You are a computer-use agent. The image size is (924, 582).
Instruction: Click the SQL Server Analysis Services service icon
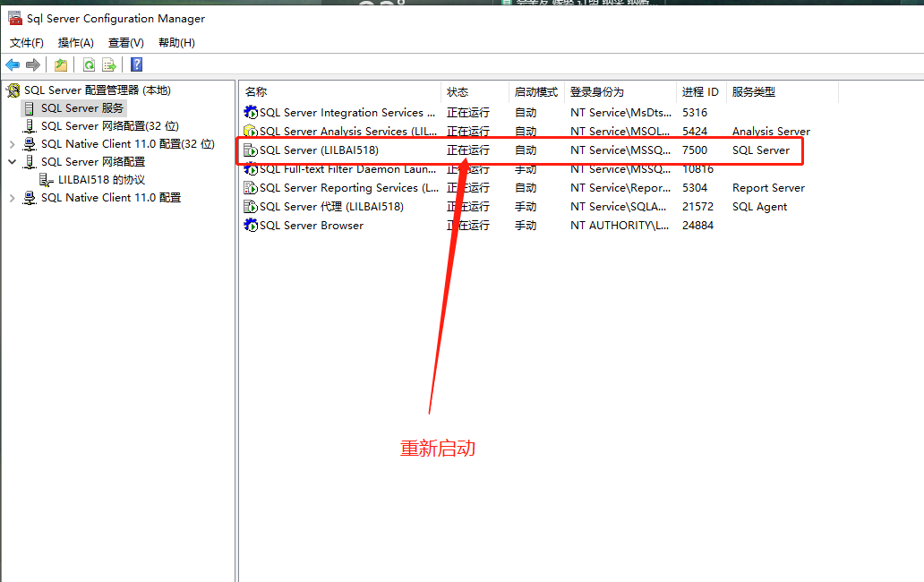[x=251, y=131]
